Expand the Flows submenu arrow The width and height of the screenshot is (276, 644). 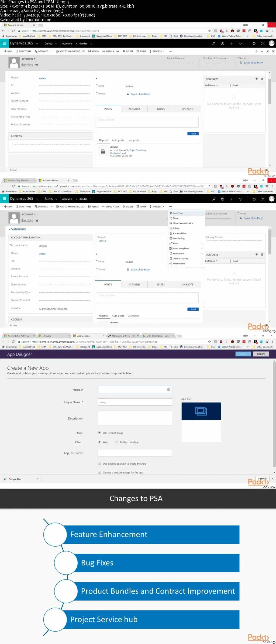click(202, 243)
